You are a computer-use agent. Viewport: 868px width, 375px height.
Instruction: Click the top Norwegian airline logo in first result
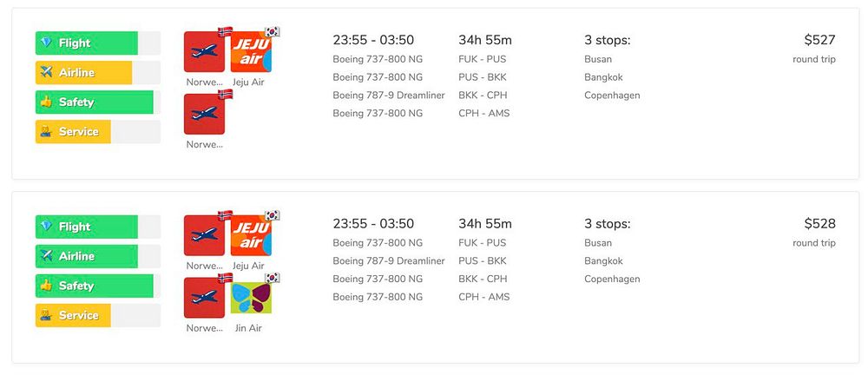tap(204, 51)
